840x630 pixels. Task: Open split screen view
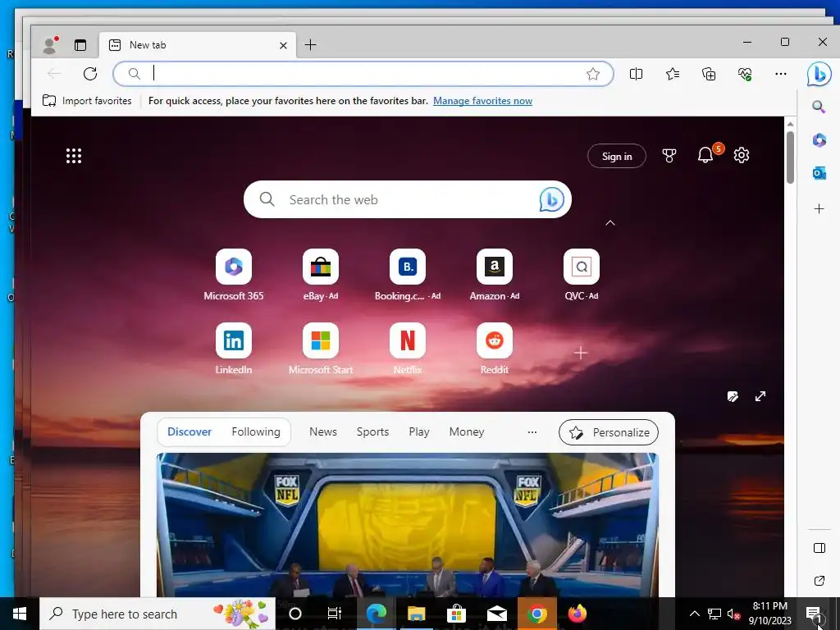click(x=636, y=74)
